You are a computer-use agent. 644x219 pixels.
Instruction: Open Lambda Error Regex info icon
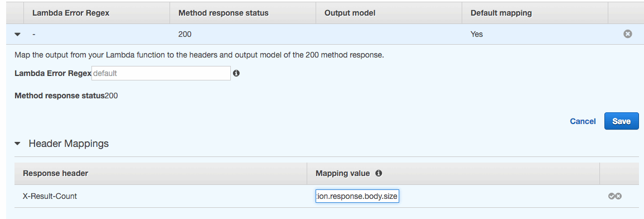(236, 73)
